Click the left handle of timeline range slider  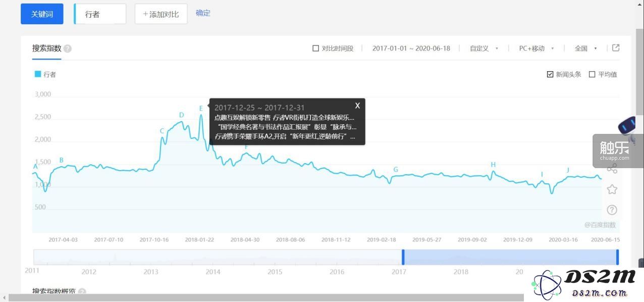(x=403, y=257)
